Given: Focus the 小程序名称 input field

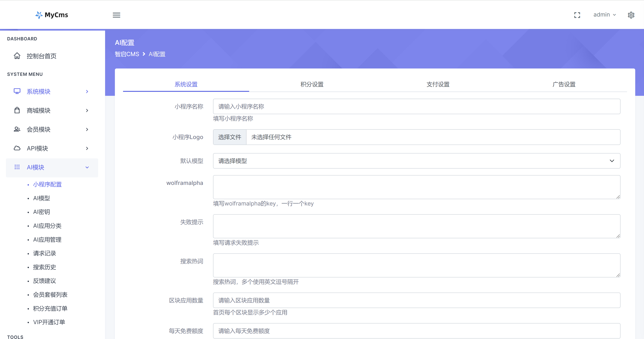Looking at the screenshot, I should click(x=416, y=106).
